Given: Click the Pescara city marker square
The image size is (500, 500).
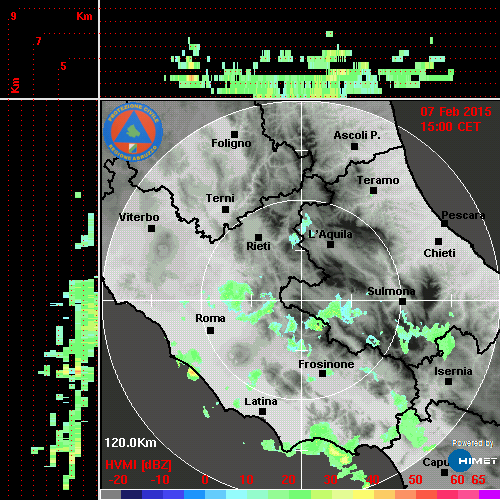Looking at the screenshot, I should (x=445, y=223).
